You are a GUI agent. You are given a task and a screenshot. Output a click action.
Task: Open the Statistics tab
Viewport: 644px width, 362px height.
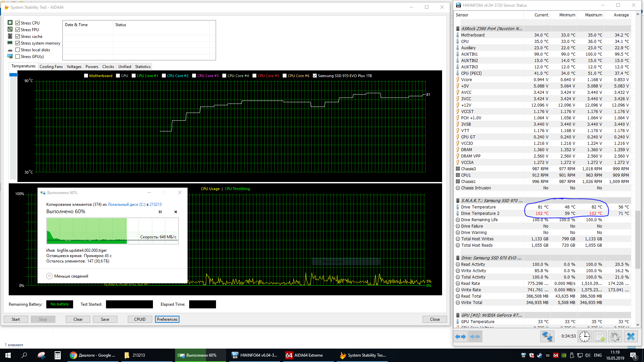click(x=143, y=67)
